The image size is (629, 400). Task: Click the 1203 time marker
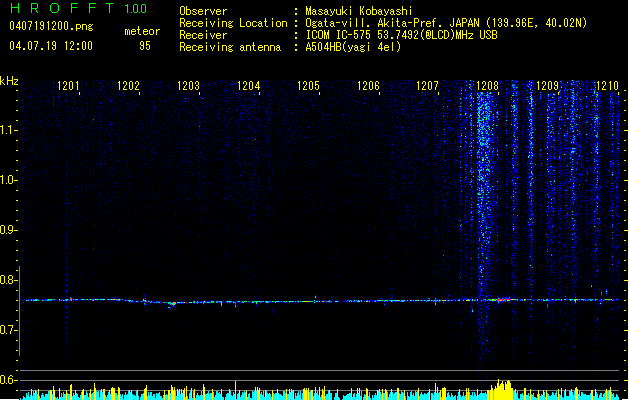189,86
